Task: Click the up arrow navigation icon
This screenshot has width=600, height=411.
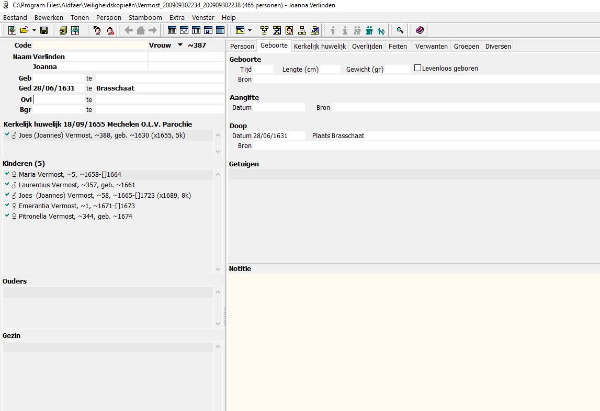Action: (x=140, y=31)
